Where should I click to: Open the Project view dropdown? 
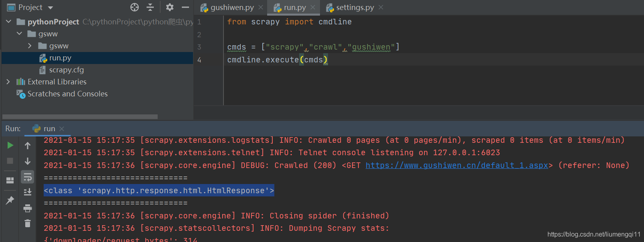click(50, 8)
